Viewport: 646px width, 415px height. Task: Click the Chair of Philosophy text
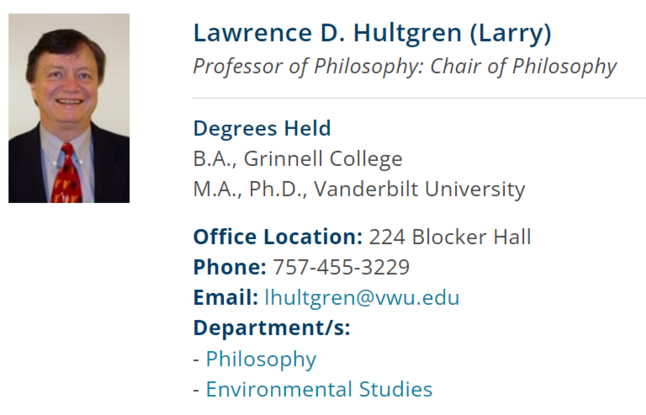523,67
